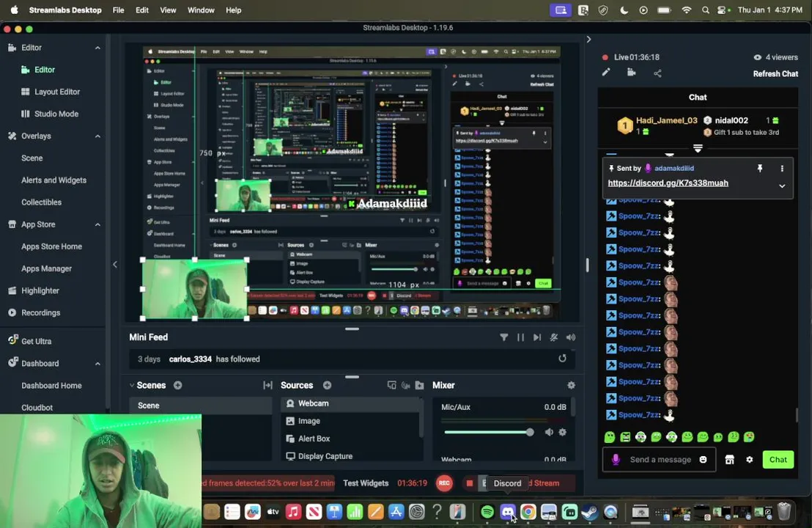The width and height of the screenshot is (812, 528).
Task: Filter the Mini Feed events
Action: 503,337
